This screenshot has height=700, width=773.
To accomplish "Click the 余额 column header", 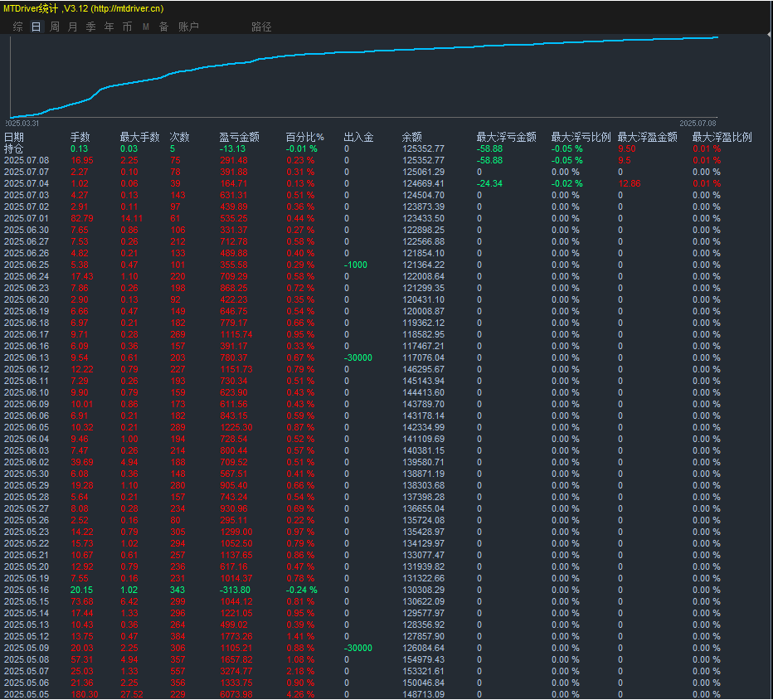I will click(411, 137).
